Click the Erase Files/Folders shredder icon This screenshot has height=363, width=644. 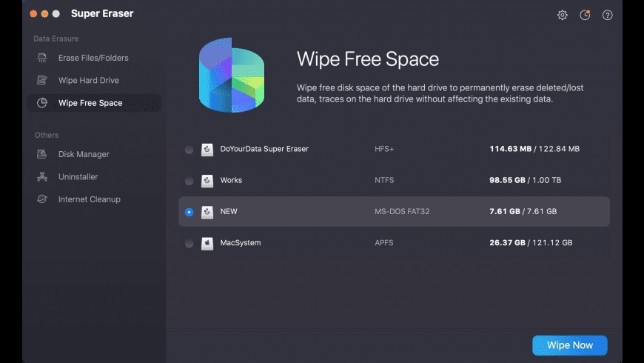click(x=42, y=58)
